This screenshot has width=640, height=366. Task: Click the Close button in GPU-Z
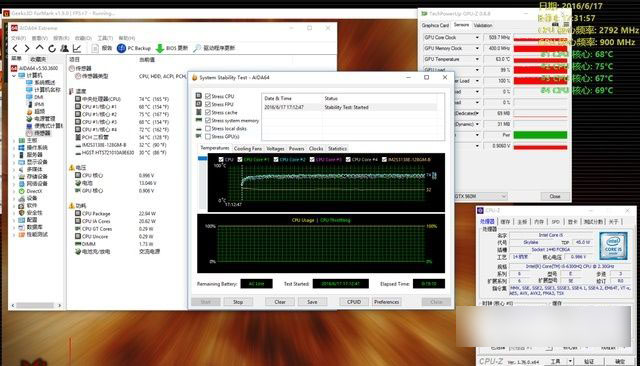tap(555, 196)
